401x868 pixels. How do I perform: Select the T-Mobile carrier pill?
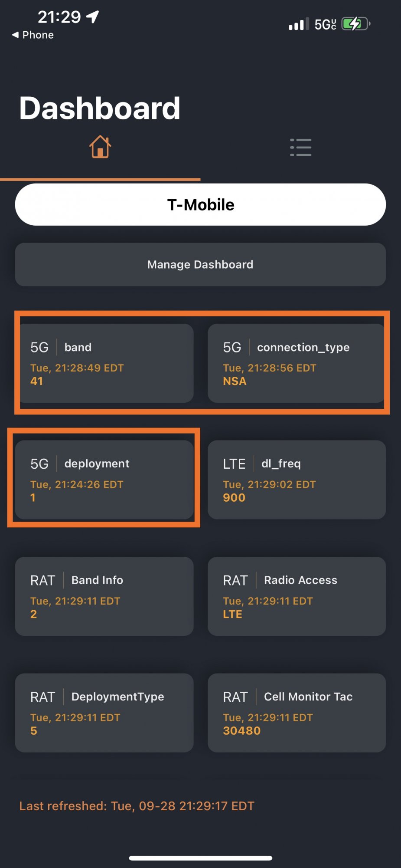pyautogui.click(x=200, y=204)
